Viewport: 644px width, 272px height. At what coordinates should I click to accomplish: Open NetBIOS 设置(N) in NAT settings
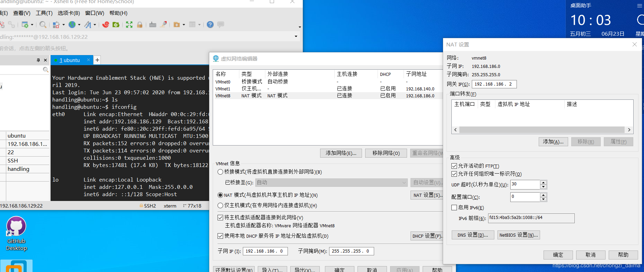pos(519,235)
